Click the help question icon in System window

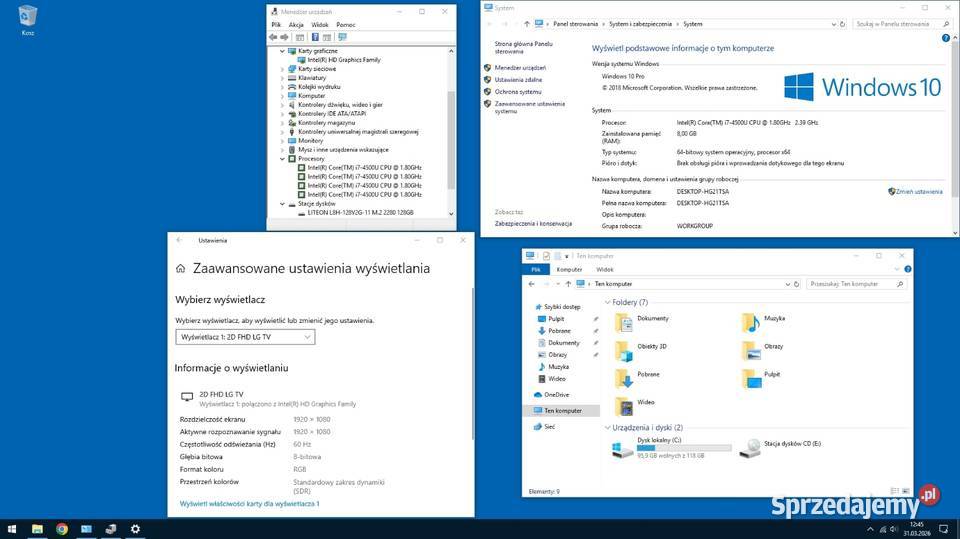click(945, 38)
